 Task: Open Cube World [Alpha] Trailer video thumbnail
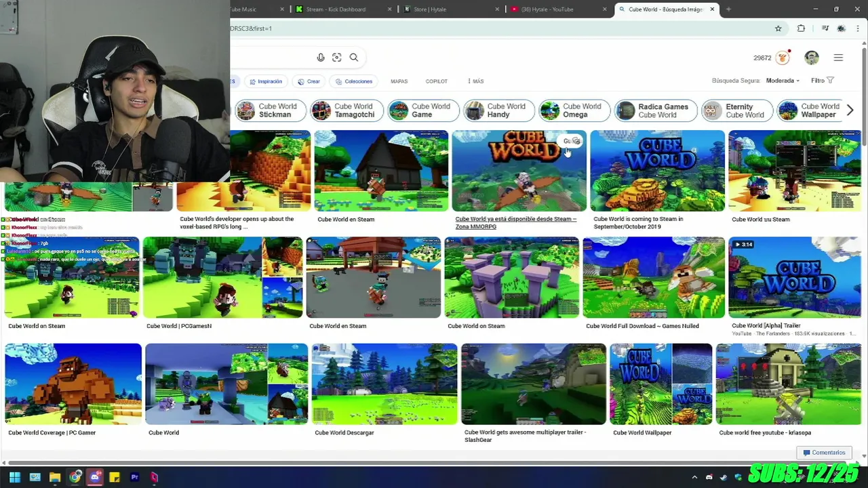point(795,277)
